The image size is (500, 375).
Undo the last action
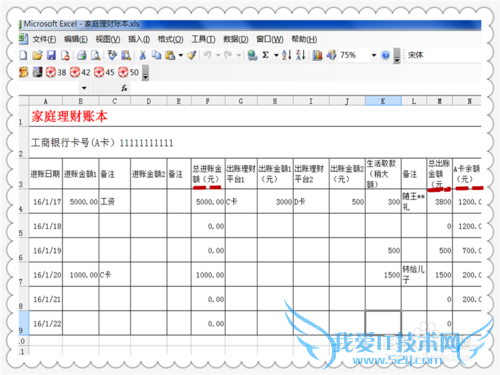[208, 55]
